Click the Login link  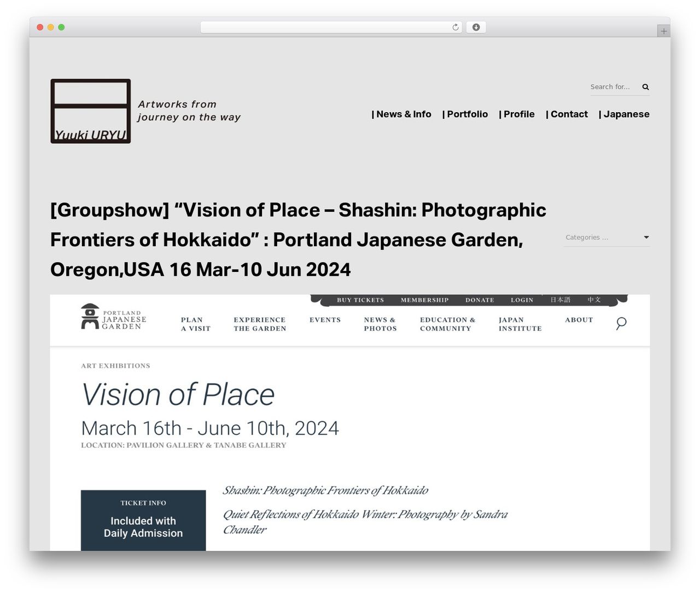(522, 300)
